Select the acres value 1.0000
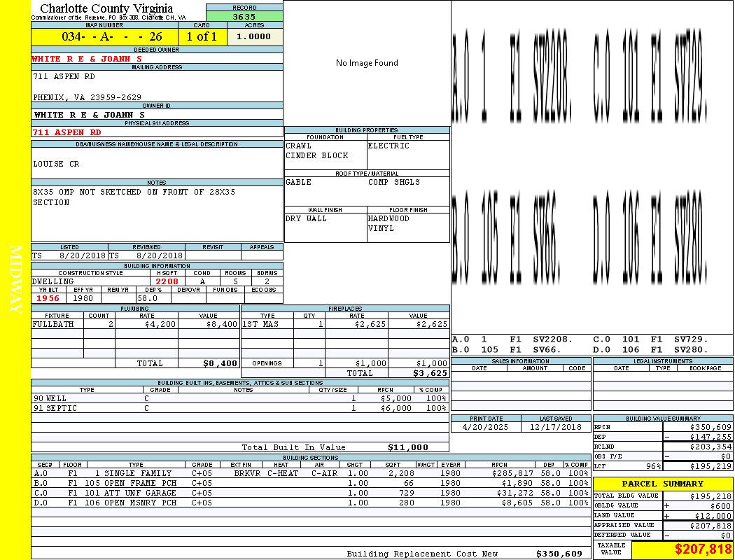Screen dimensions: 735x560 click(253, 36)
